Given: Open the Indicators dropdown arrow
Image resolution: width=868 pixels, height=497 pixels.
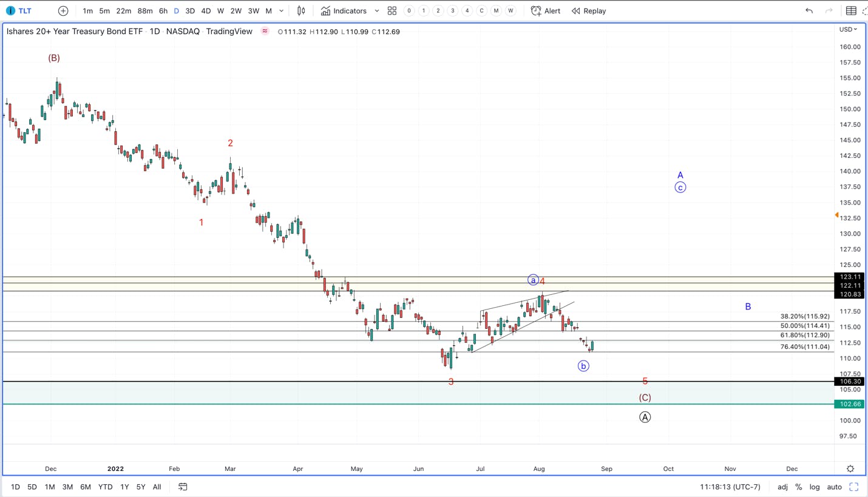Looking at the screenshot, I should (376, 10).
